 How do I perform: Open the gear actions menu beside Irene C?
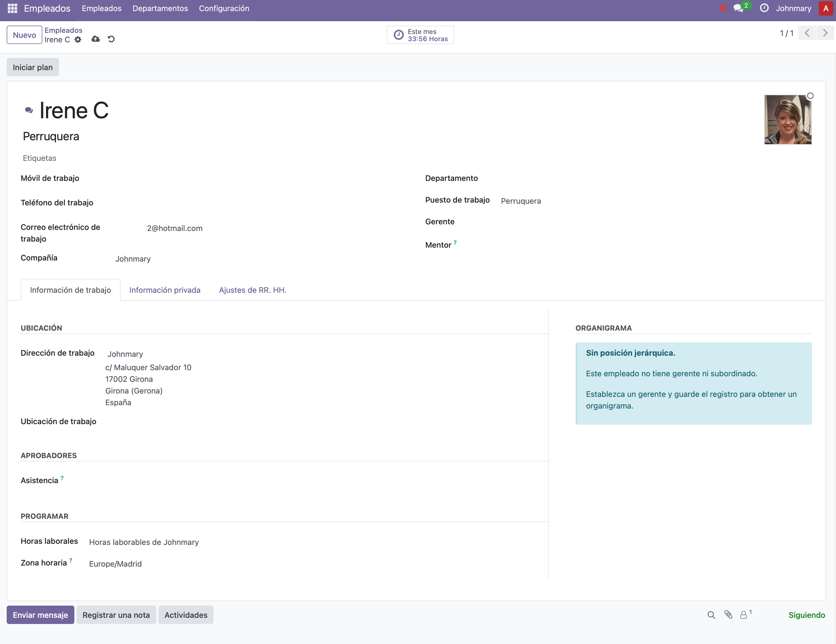(78, 40)
